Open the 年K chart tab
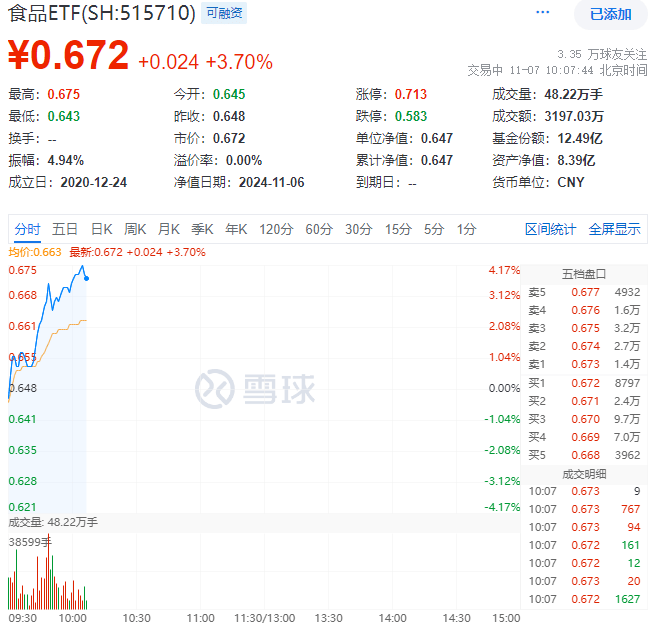Screen dimensions: 654x627 (x=236, y=229)
